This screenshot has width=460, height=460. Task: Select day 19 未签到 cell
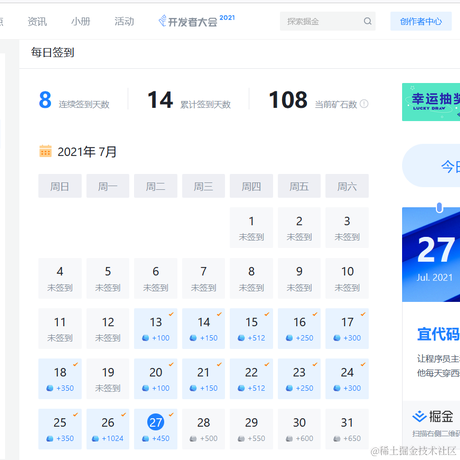(108, 379)
